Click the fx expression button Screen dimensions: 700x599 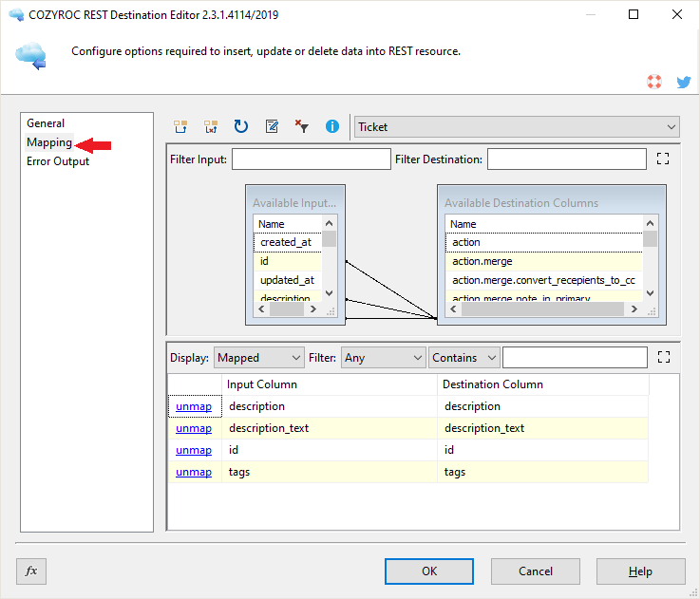tap(31, 571)
